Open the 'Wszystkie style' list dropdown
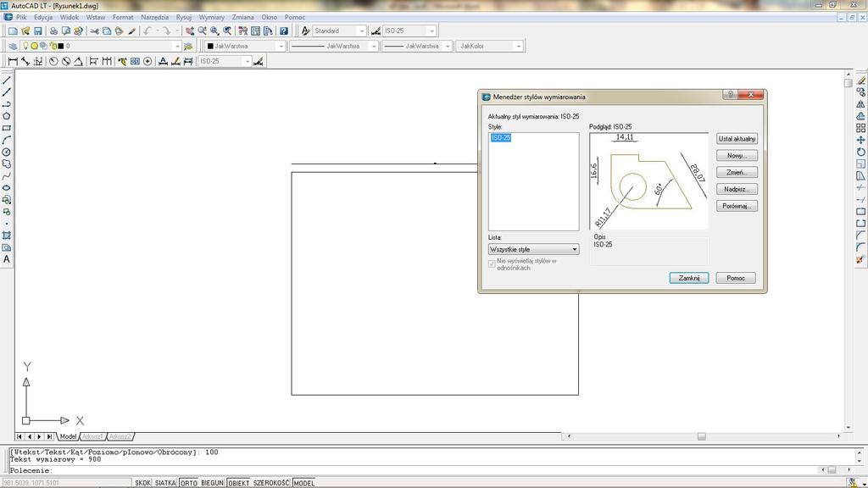 coord(534,250)
